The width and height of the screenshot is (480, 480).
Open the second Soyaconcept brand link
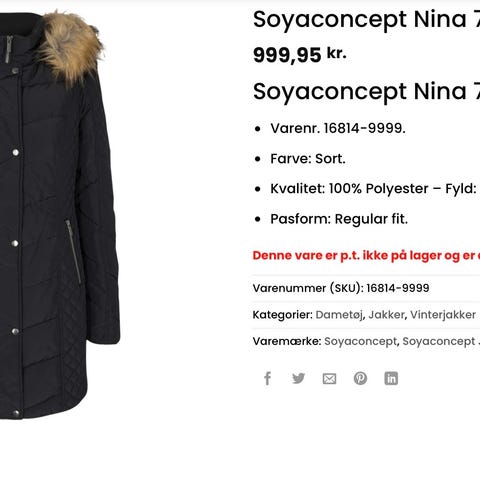(x=441, y=341)
